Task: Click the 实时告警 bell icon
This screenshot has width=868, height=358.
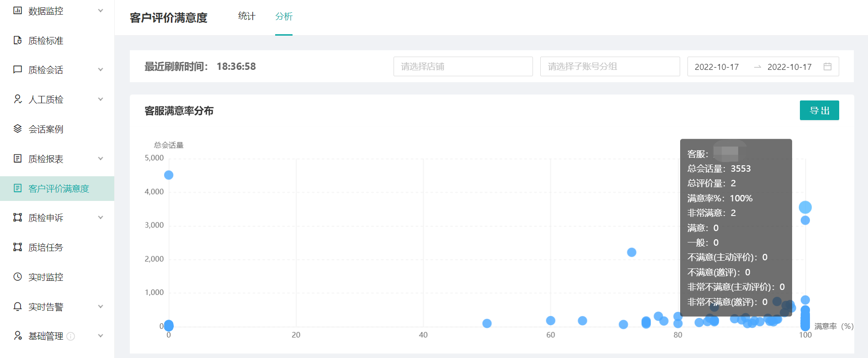Action: tap(17, 306)
